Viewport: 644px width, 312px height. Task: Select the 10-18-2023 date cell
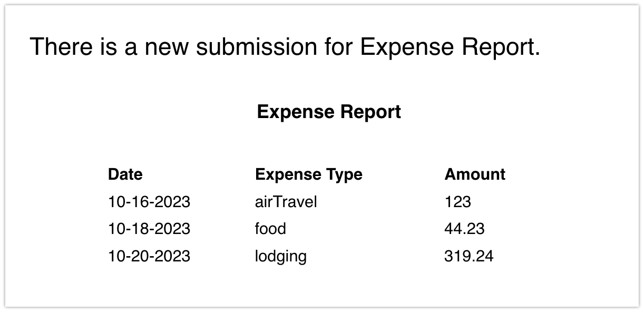click(x=149, y=229)
